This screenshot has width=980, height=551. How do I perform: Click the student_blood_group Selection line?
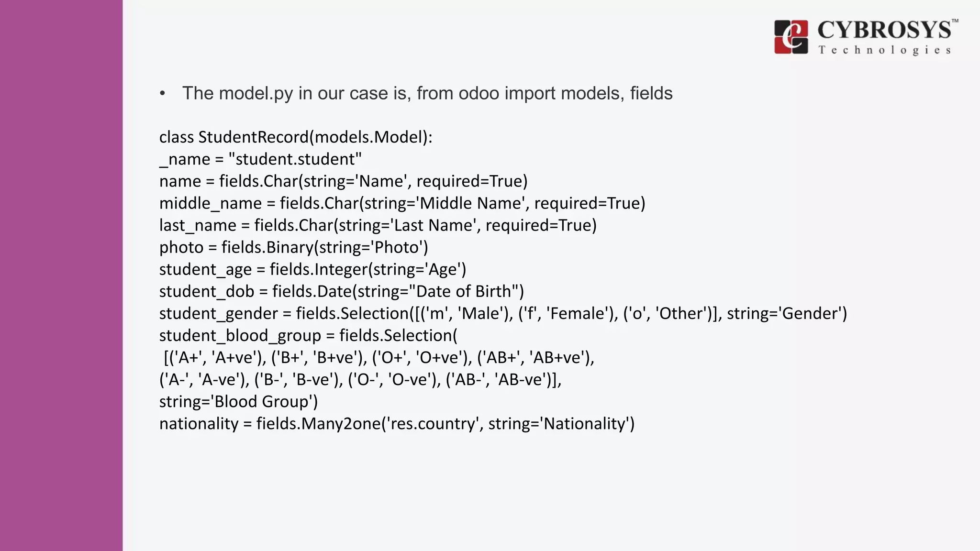tap(308, 335)
